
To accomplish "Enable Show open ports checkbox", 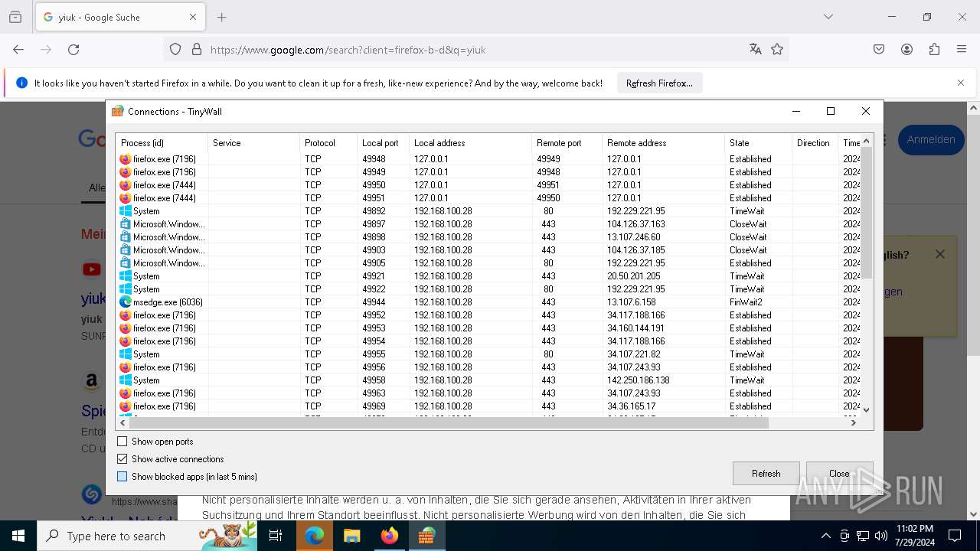I will [x=122, y=442].
